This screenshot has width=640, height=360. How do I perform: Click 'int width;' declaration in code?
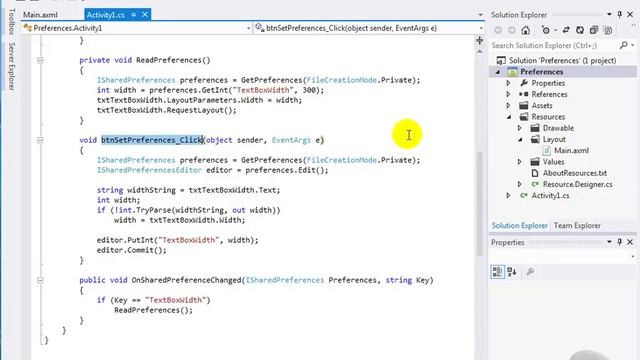click(x=118, y=200)
